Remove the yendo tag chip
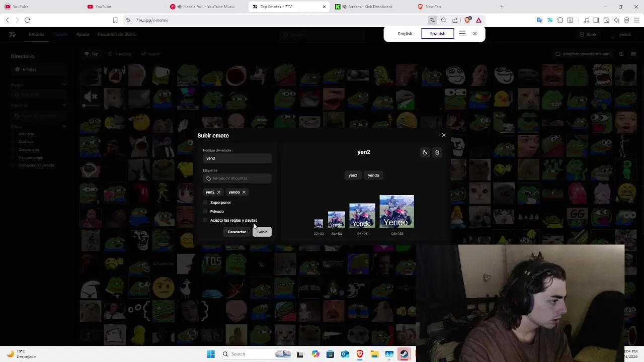 pyautogui.click(x=244, y=192)
